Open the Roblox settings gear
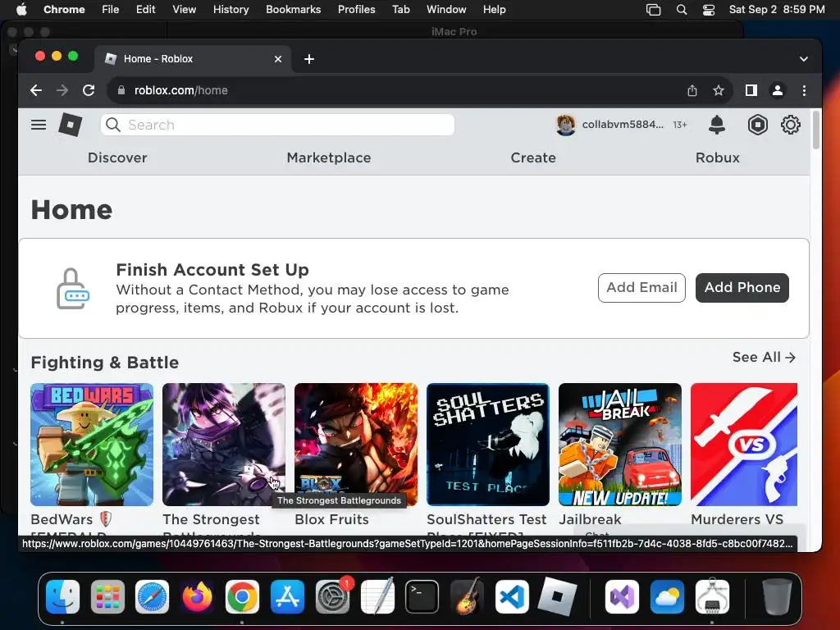Viewport: 840px width, 630px height. click(790, 125)
